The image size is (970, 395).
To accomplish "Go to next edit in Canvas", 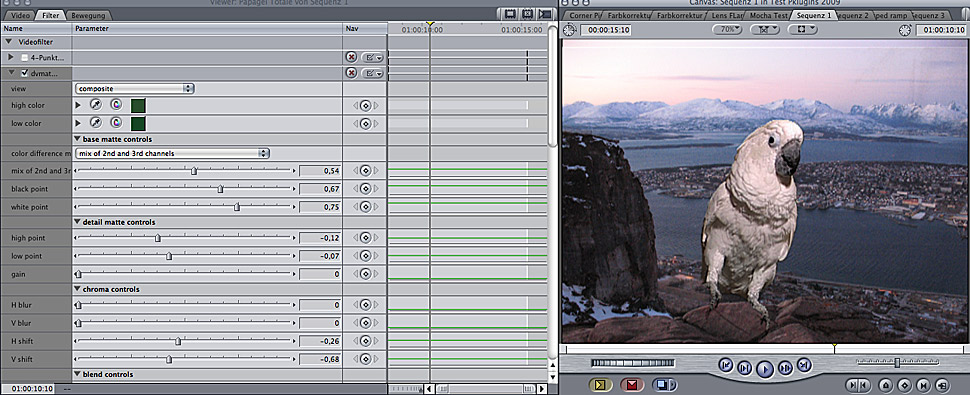I will (x=804, y=365).
